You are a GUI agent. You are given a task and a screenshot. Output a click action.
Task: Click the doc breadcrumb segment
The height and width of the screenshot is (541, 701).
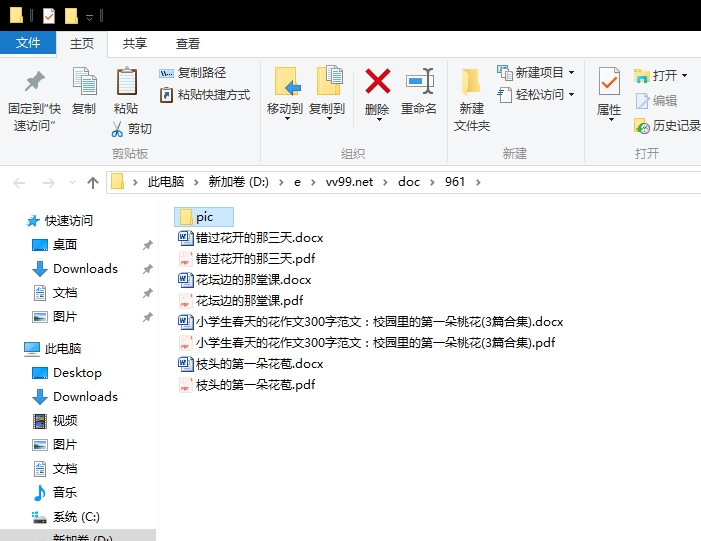point(409,182)
